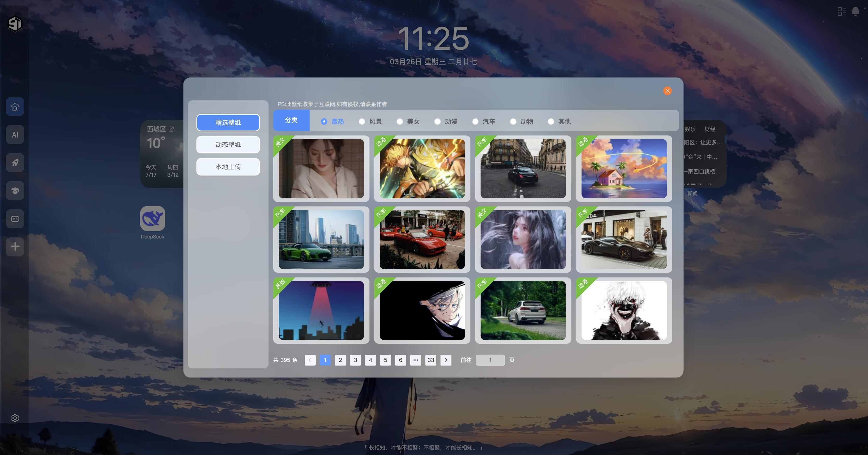The width and height of the screenshot is (868, 455).
Task: Open the DeepSeek app icon
Action: tap(152, 219)
